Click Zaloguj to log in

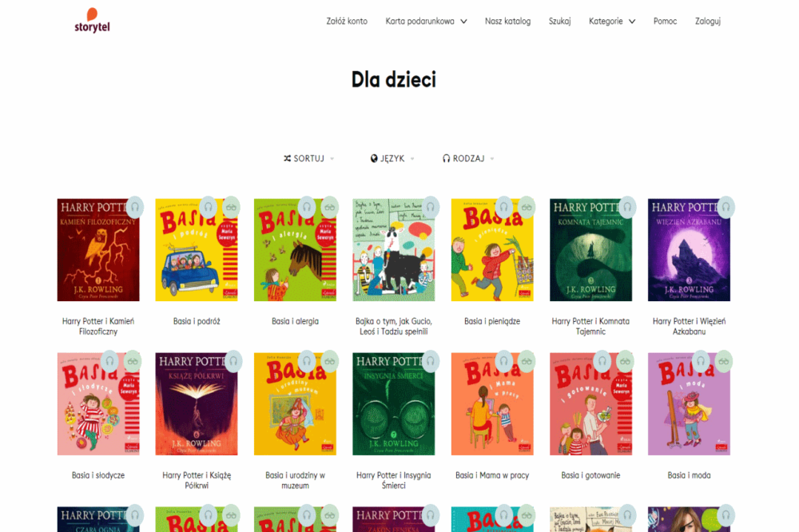[708, 22]
